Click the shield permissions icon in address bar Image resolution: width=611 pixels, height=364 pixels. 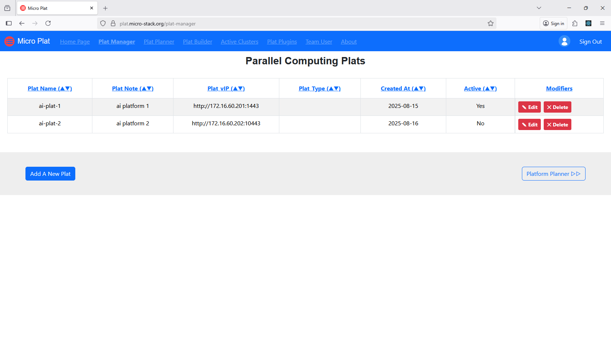coord(103,23)
